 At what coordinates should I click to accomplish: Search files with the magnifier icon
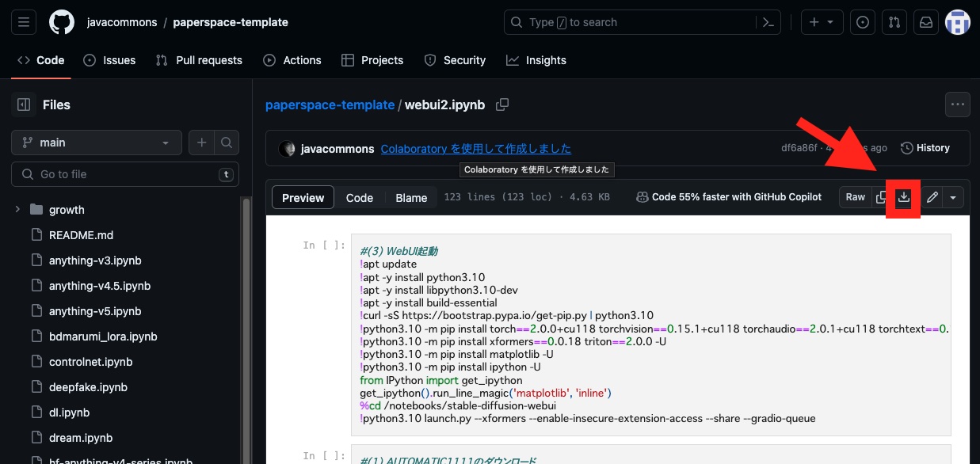tap(226, 143)
